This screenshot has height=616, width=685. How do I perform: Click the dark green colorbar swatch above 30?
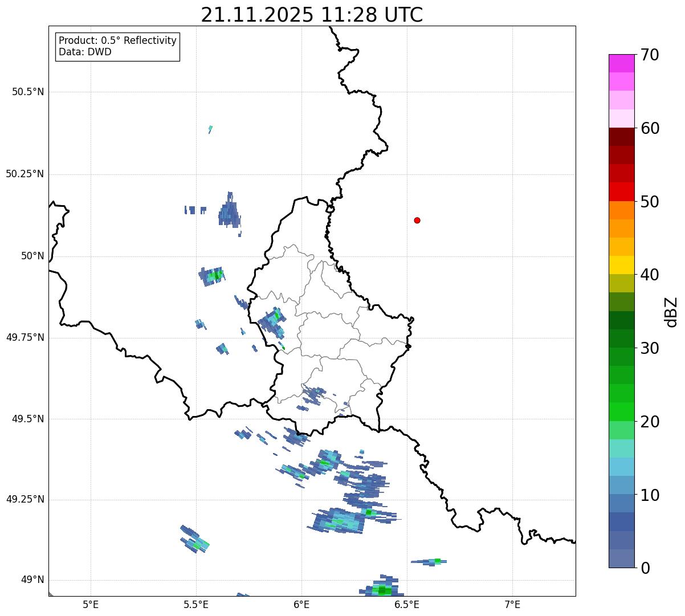click(x=622, y=338)
